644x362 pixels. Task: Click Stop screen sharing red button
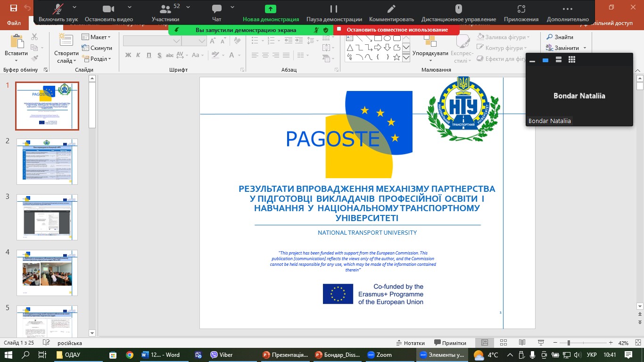[396, 30]
